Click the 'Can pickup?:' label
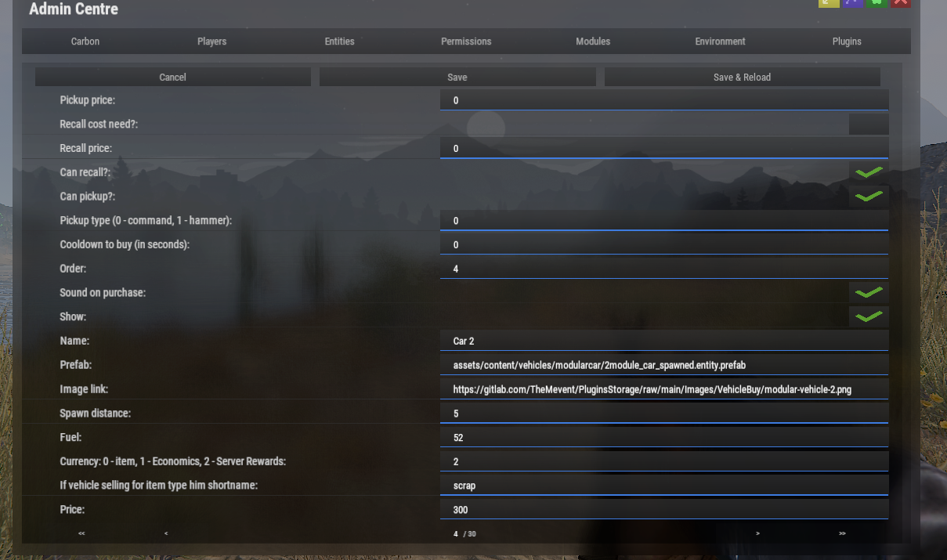 [88, 197]
